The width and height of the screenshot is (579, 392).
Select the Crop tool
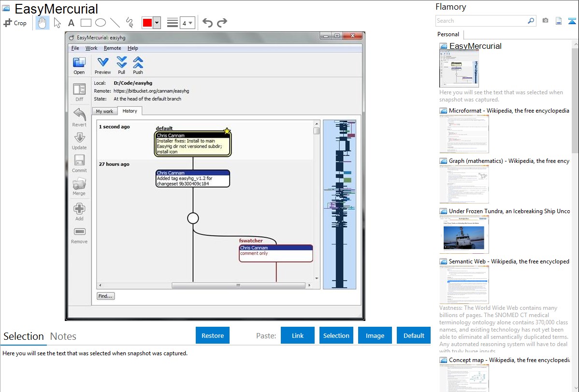[x=15, y=23]
